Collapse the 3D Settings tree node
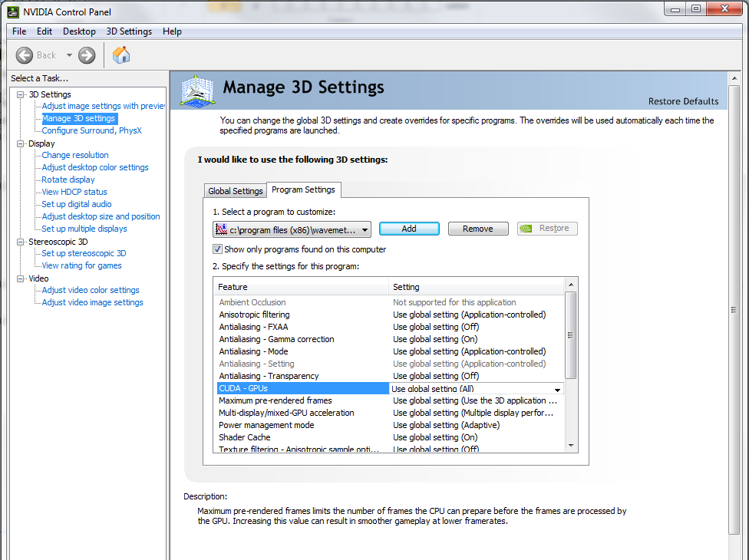 pos(21,94)
